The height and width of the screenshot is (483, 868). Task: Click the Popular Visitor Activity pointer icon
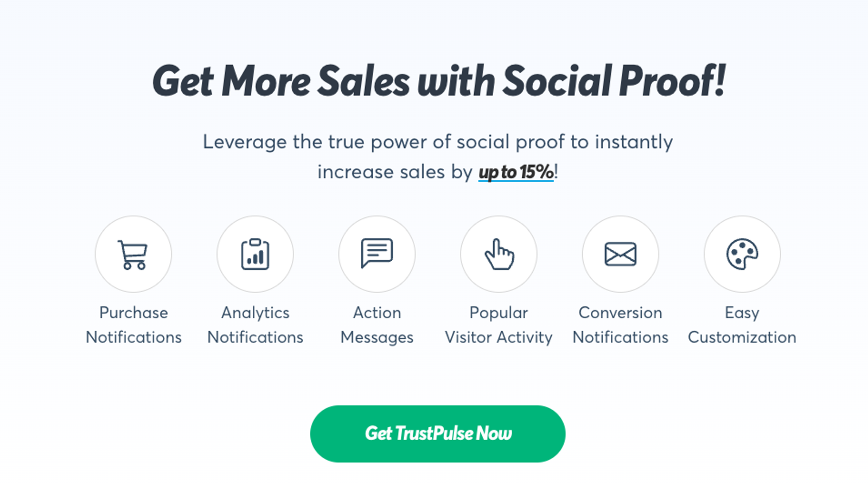499,254
